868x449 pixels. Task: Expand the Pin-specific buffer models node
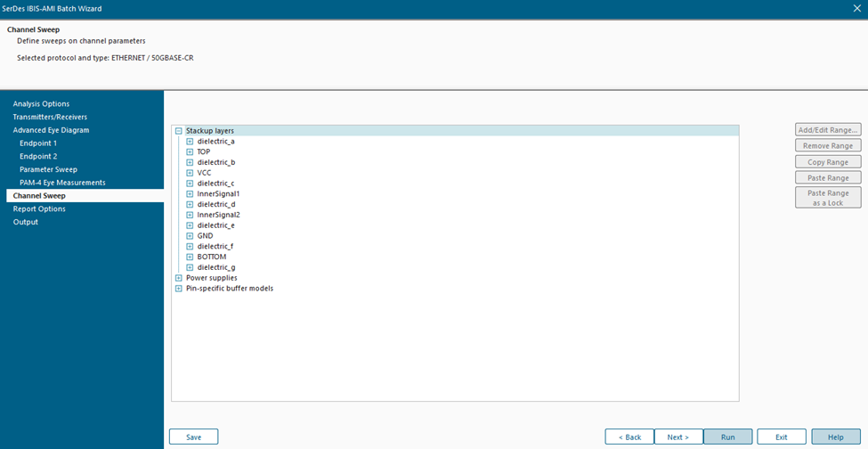(x=178, y=289)
